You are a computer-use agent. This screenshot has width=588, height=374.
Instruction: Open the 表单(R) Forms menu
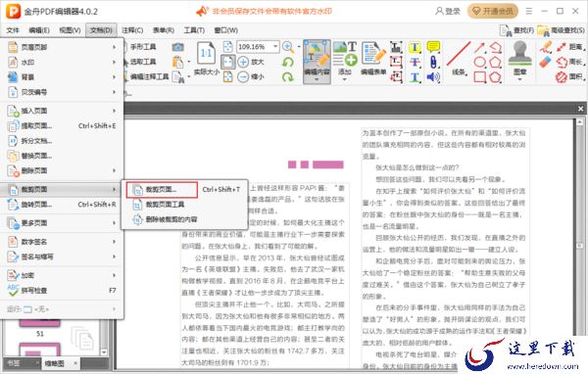tap(164, 30)
